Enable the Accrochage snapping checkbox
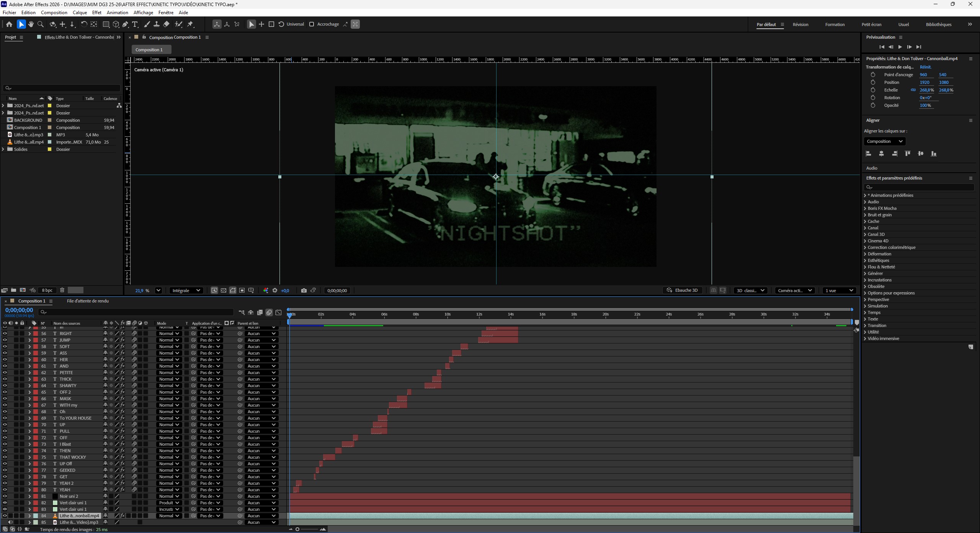The height and width of the screenshot is (533, 980). (x=312, y=24)
